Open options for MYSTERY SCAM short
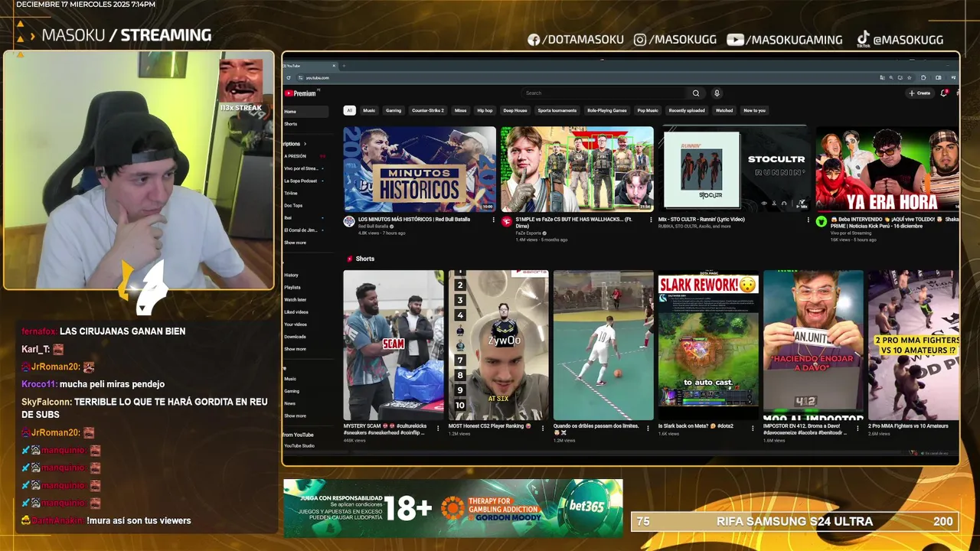The image size is (980, 551). point(438,428)
